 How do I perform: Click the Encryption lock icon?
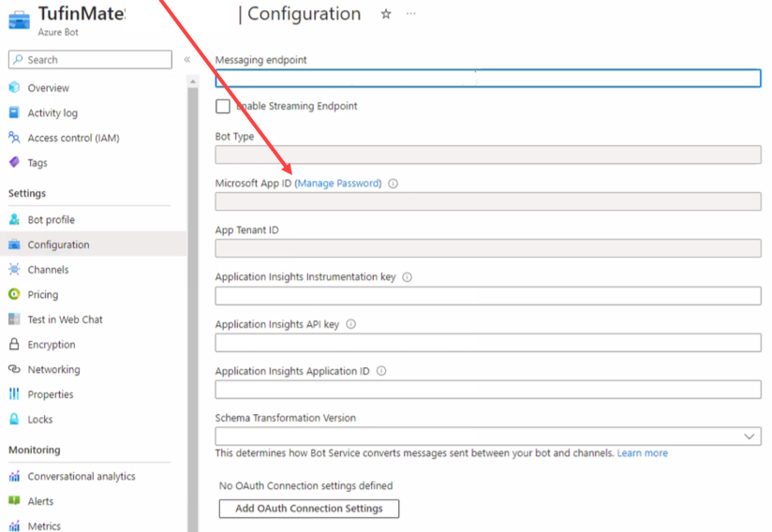click(14, 345)
